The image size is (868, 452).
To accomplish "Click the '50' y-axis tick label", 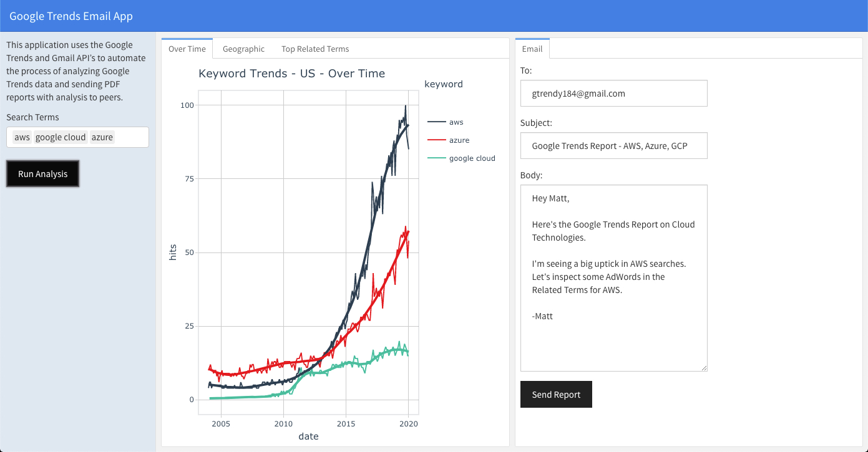I will tap(190, 252).
